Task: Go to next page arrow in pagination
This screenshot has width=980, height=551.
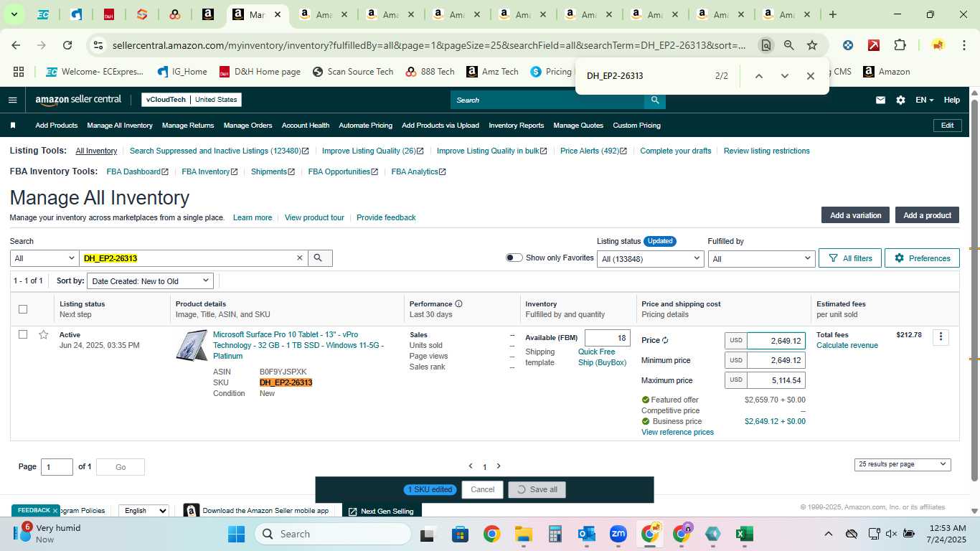Action: 499,466
